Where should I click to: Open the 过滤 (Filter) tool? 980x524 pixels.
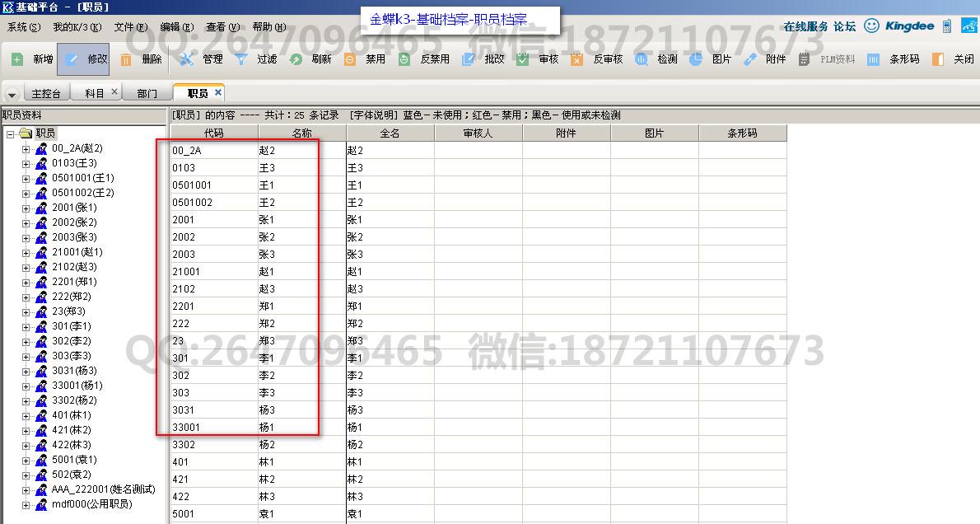coord(241,59)
